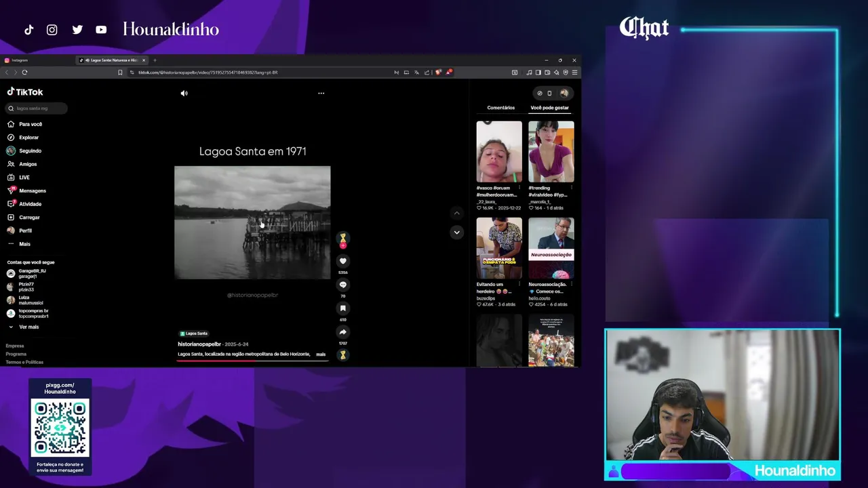Bookmark the video to favorites
868x488 pixels.
[342, 308]
